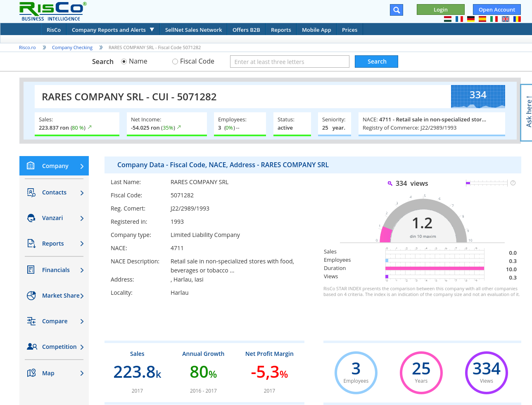
Task: Open the Reports top menu item
Action: point(281,30)
